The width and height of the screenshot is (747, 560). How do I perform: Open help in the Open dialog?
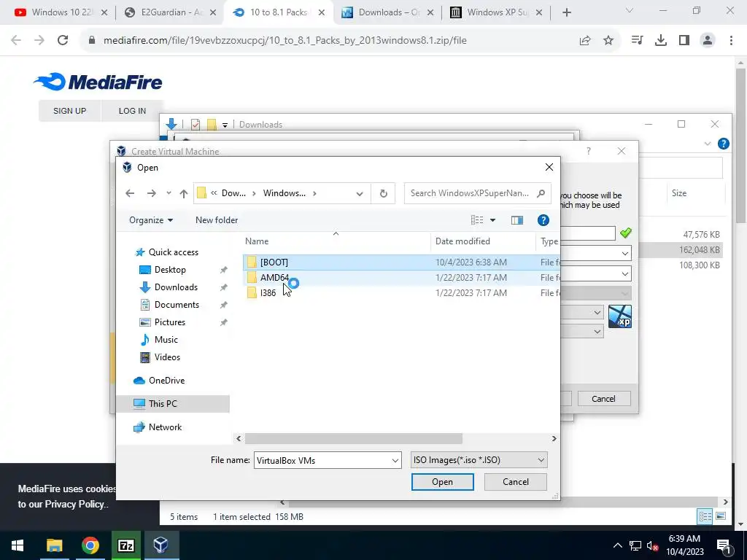(543, 220)
